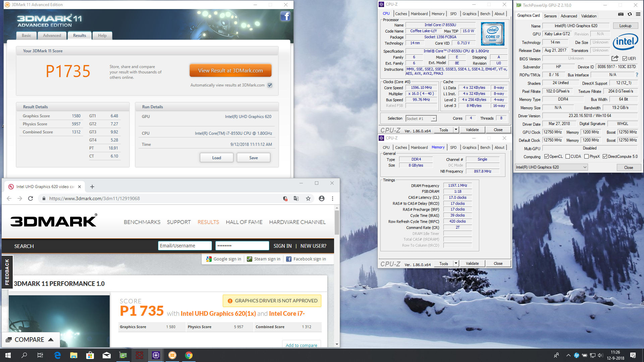
Task: Click View Result at 3DMark.com button
Action: (230, 70)
